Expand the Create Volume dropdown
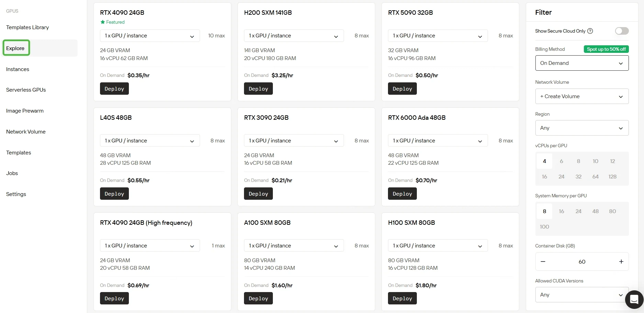Viewport: 644px width, 313px height. point(582,96)
